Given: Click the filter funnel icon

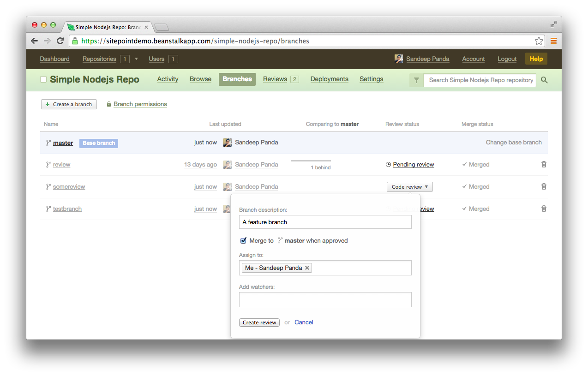Looking at the screenshot, I should pos(416,80).
